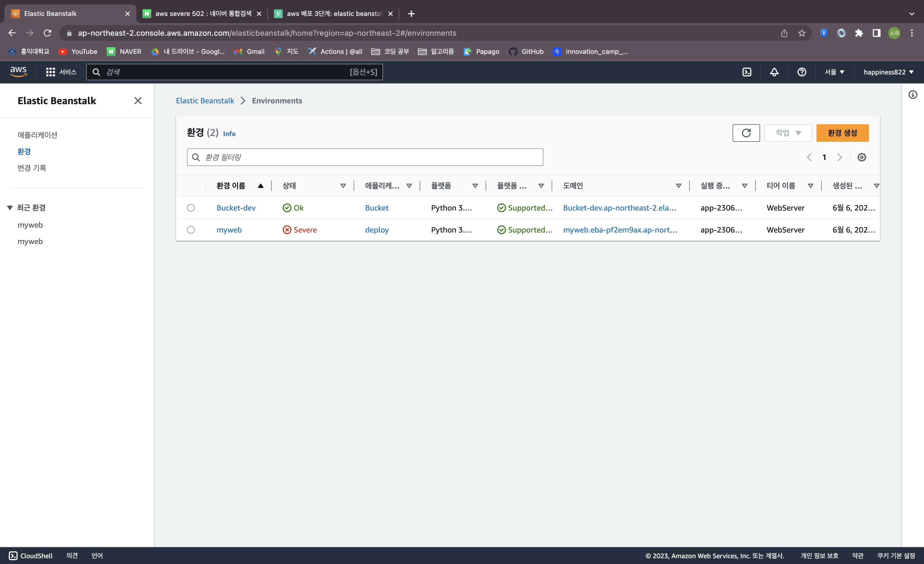This screenshot has width=924, height=564.
Task: Collapse the 최근 환경 section
Action: click(10, 208)
